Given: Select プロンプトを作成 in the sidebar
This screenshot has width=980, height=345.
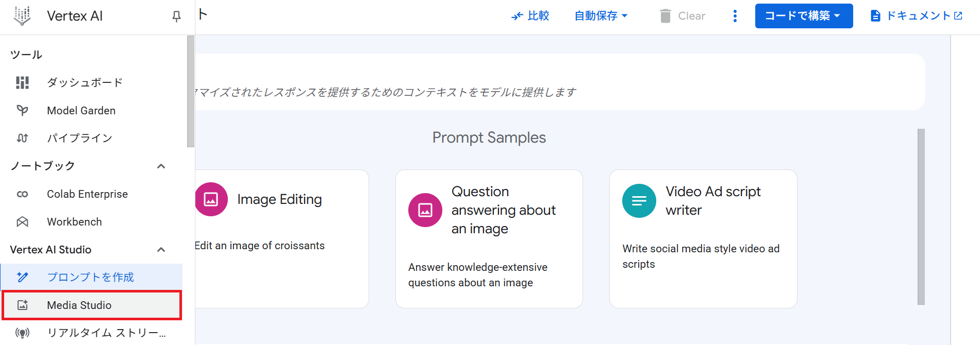Looking at the screenshot, I should point(91,277).
